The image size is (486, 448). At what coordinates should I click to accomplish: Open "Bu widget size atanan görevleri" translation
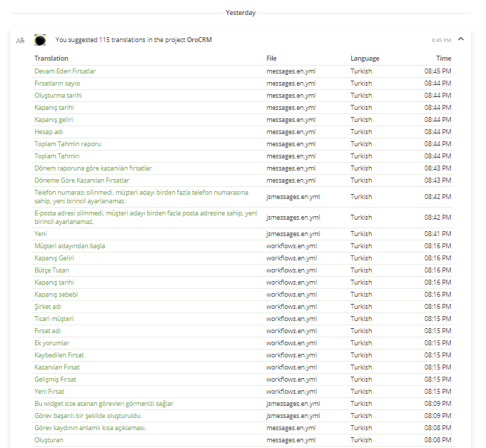103,404
